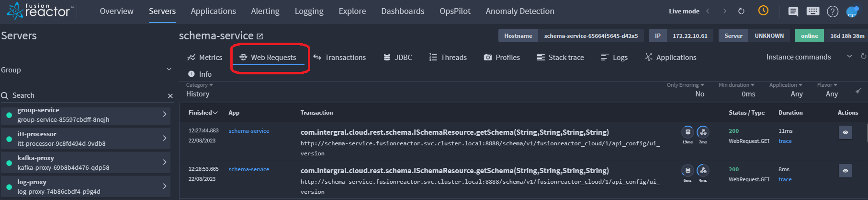Expand the Instance commands dropdown

click(809, 57)
